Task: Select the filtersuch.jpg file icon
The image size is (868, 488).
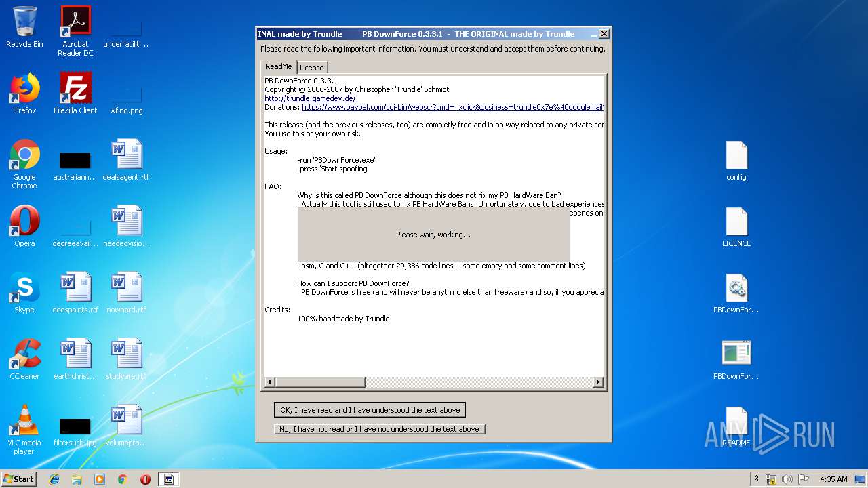Action: coord(75,431)
